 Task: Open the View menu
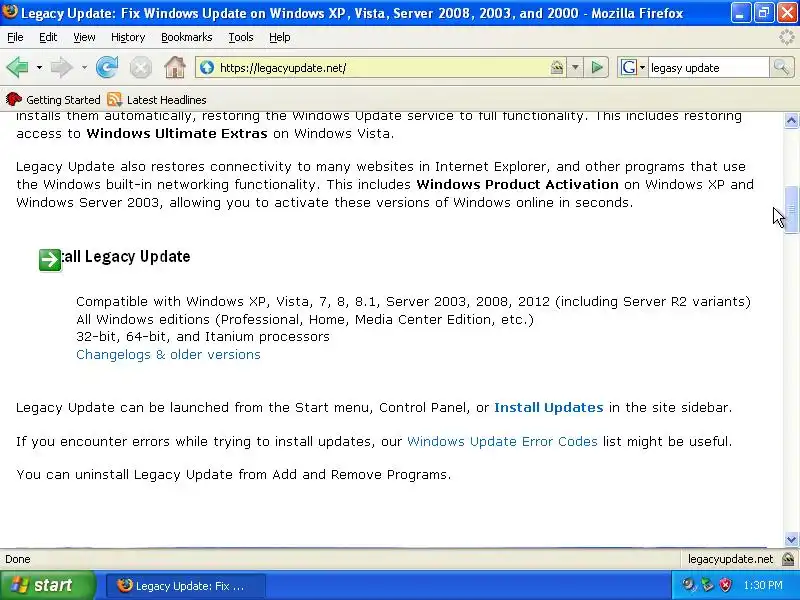click(x=84, y=37)
